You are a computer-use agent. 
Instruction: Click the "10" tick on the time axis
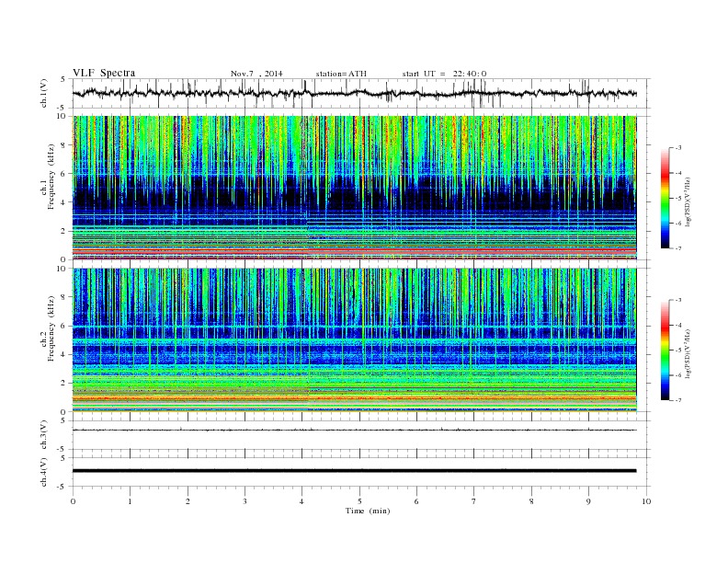646,501
